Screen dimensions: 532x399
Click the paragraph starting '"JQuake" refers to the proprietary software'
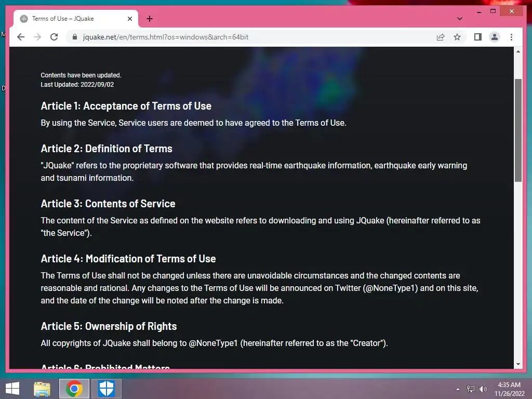click(x=254, y=171)
